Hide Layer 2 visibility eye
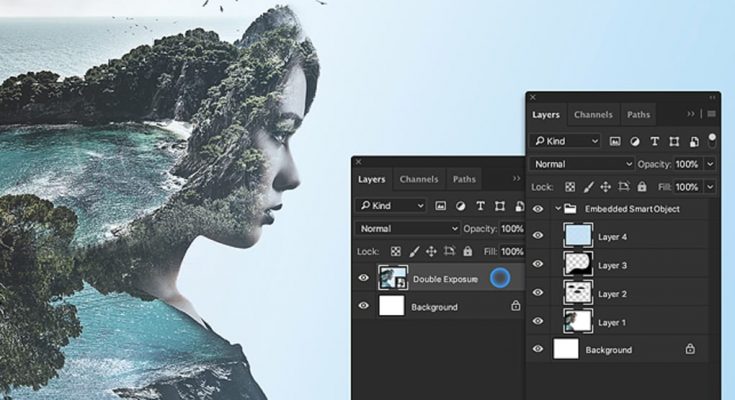 (x=538, y=293)
